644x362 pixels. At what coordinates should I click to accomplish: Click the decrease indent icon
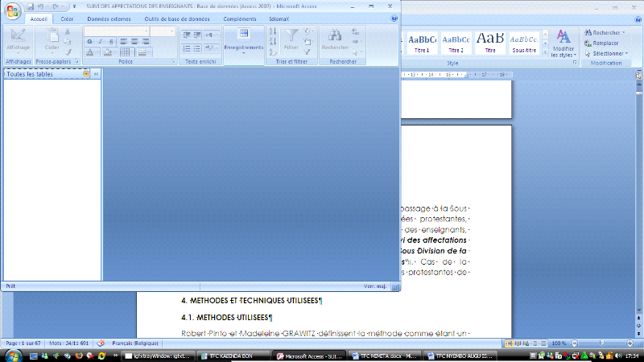(187, 35)
